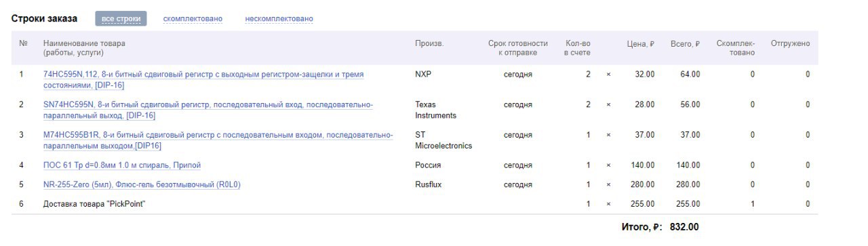Click the 'Цена, ₽' column header
Viewport: 868px width, 246px height.
pyautogui.click(x=640, y=43)
